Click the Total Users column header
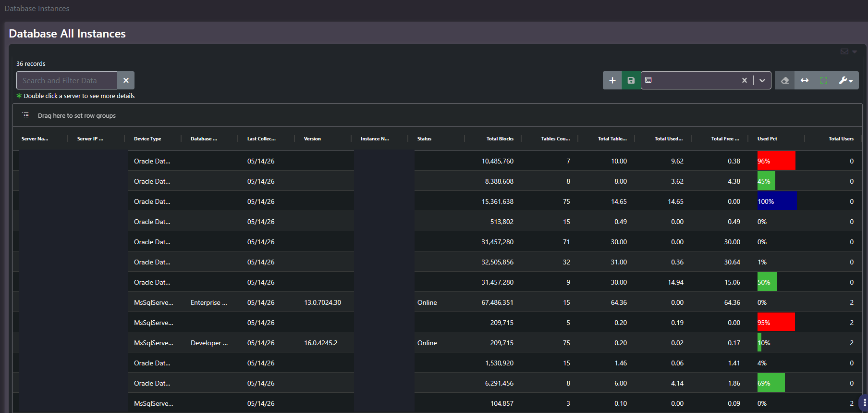Viewport: 868px width, 413px height. click(x=841, y=138)
